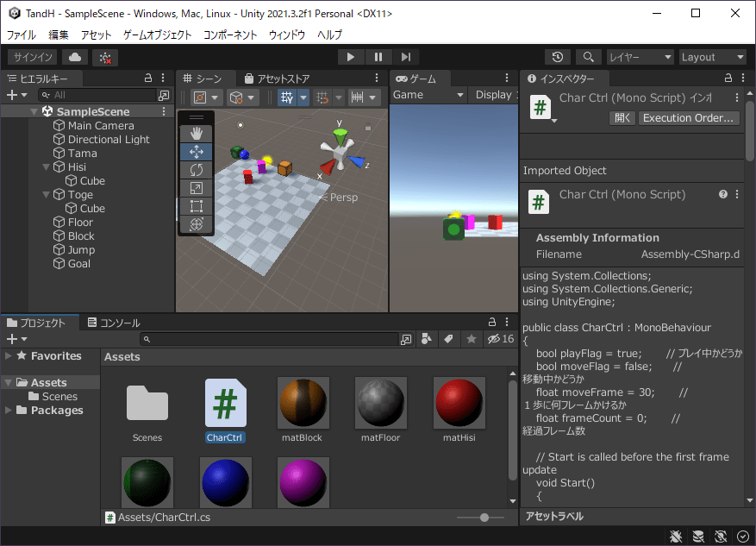756x546 pixels.
Task: Click the Step frame button
Action: pos(406,57)
